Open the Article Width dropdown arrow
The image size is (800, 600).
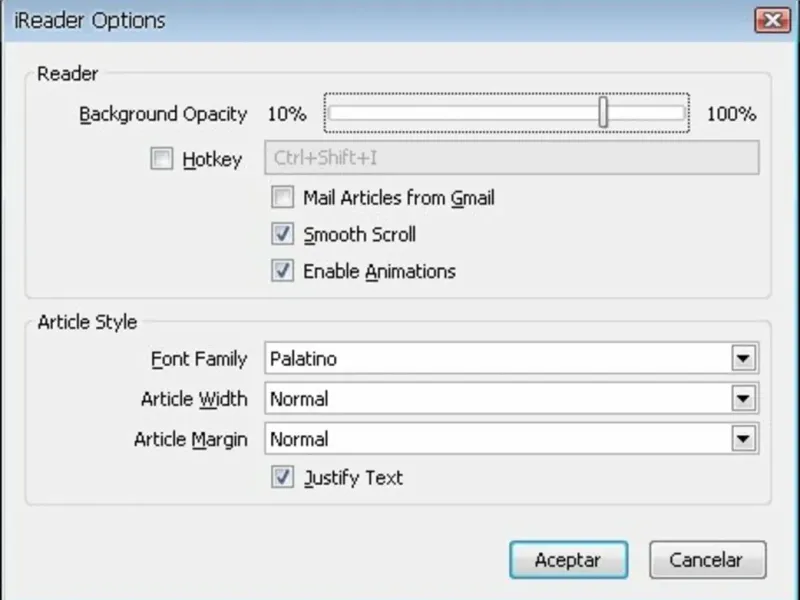click(x=742, y=399)
